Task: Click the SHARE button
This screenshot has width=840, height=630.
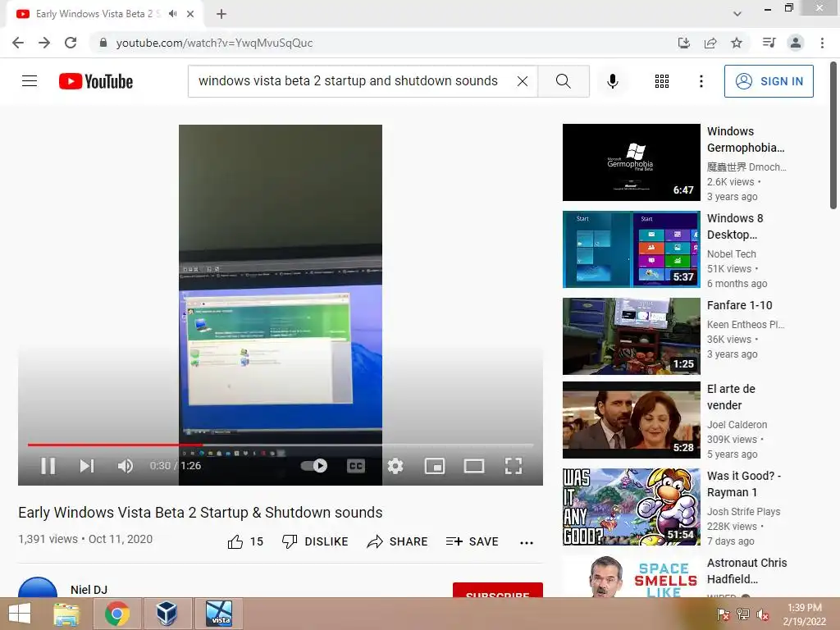Action: pyautogui.click(x=397, y=541)
